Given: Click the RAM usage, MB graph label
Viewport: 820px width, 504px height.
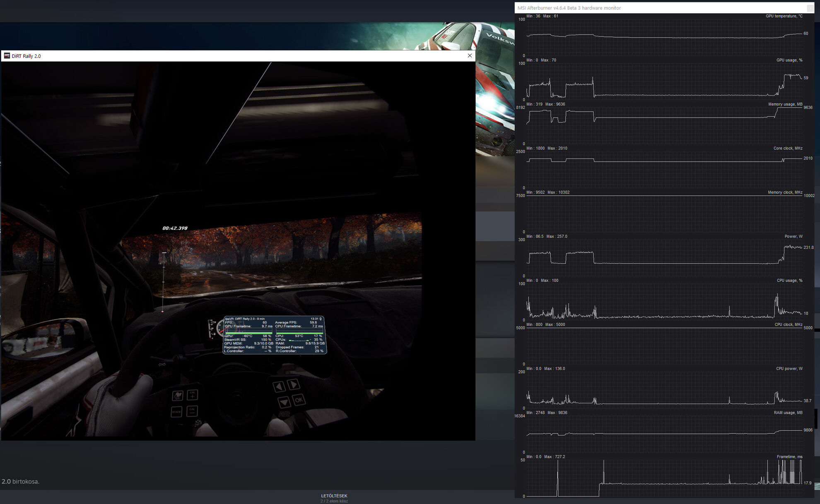Looking at the screenshot, I should click(x=788, y=413).
